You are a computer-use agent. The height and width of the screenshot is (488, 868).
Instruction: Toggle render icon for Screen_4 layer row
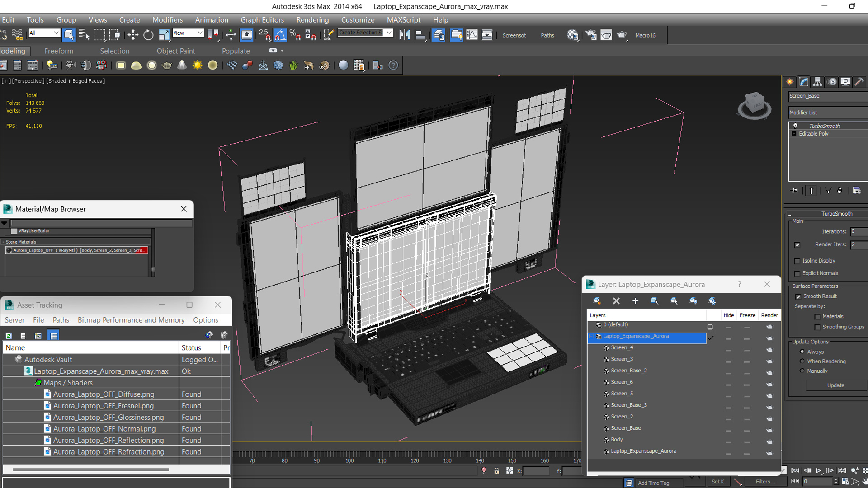coord(769,350)
